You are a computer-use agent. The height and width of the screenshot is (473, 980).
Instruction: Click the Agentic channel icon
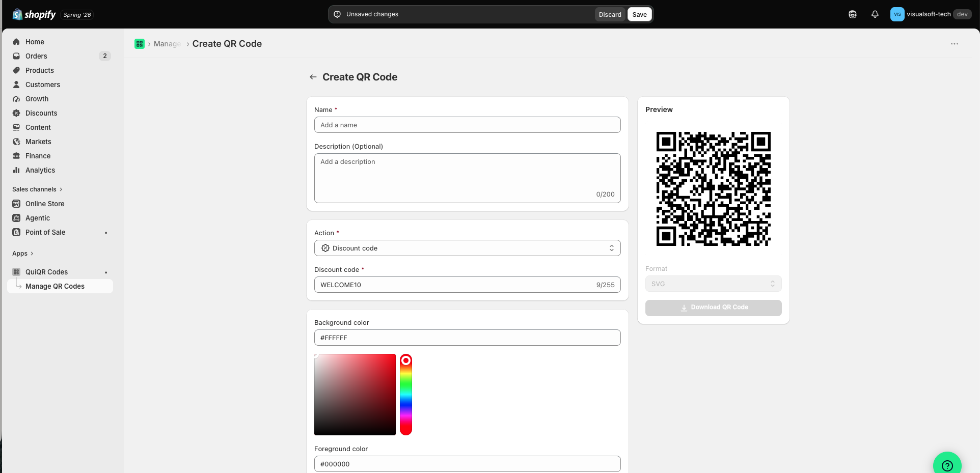16,218
